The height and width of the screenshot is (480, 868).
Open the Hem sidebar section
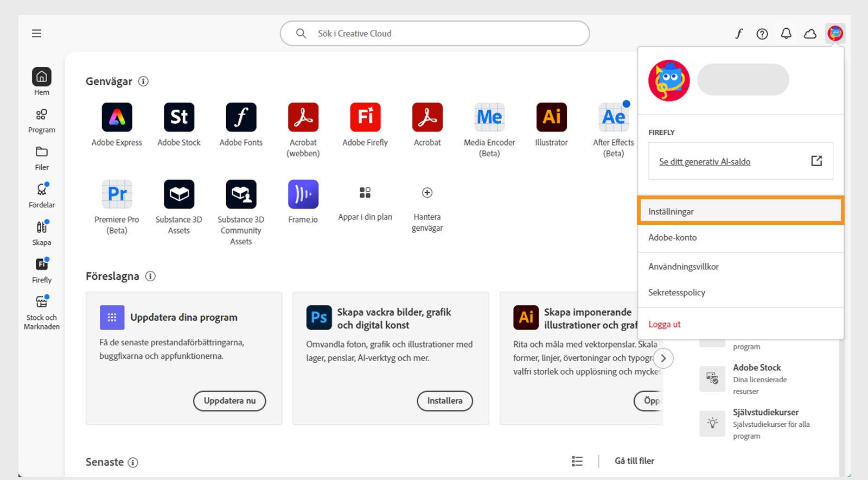pyautogui.click(x=42, y=81)
